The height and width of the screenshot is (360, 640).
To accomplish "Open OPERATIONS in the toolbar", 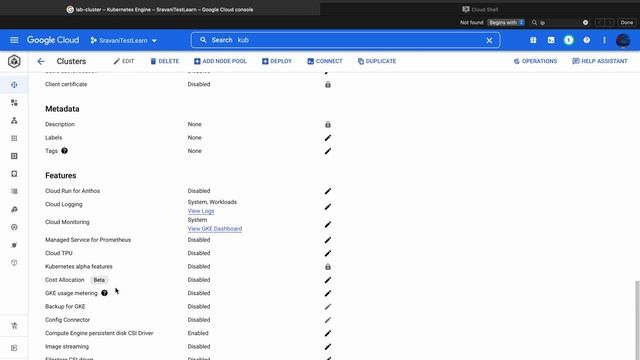I will tap(535, 61).
